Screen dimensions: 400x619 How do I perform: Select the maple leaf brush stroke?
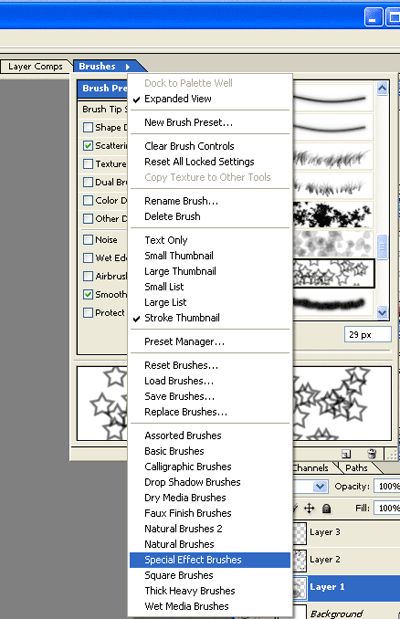click(333, 215)
